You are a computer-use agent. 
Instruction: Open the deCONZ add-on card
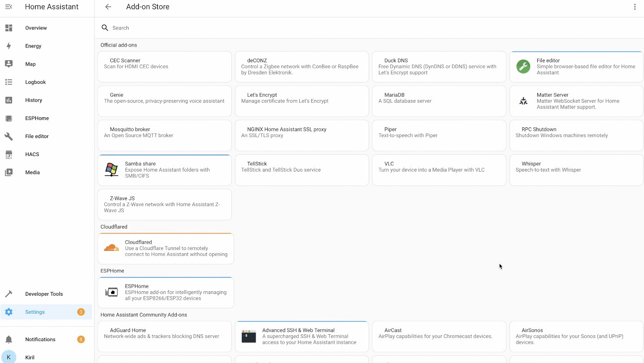pyautogui.click(x=302, y=67)
